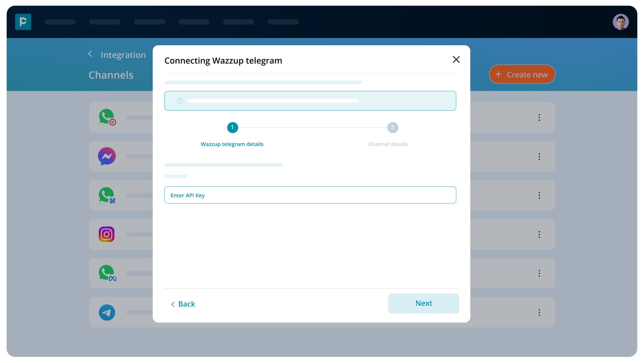644x363 pixels.
Task: Click the Create new button
Action: click(x=522, y=74)
